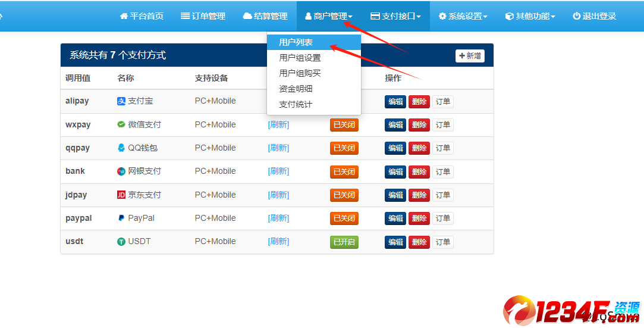644x328 pixels.
Task: View orders for usdt row
Action: pos(443,242)
